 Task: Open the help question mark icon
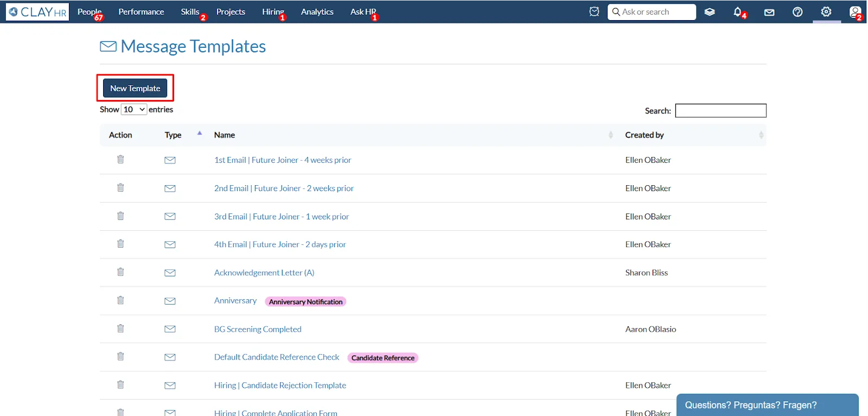(797, 12)
